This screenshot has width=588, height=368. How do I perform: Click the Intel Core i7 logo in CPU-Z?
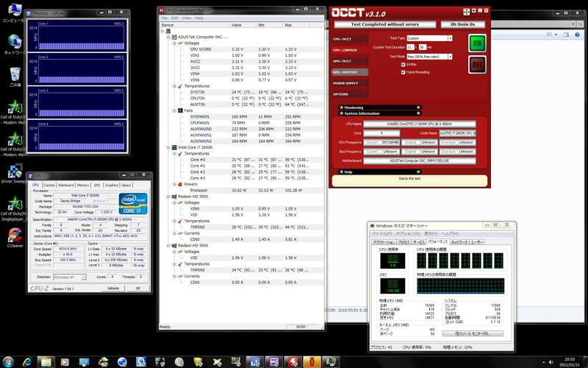coord(133,204)
